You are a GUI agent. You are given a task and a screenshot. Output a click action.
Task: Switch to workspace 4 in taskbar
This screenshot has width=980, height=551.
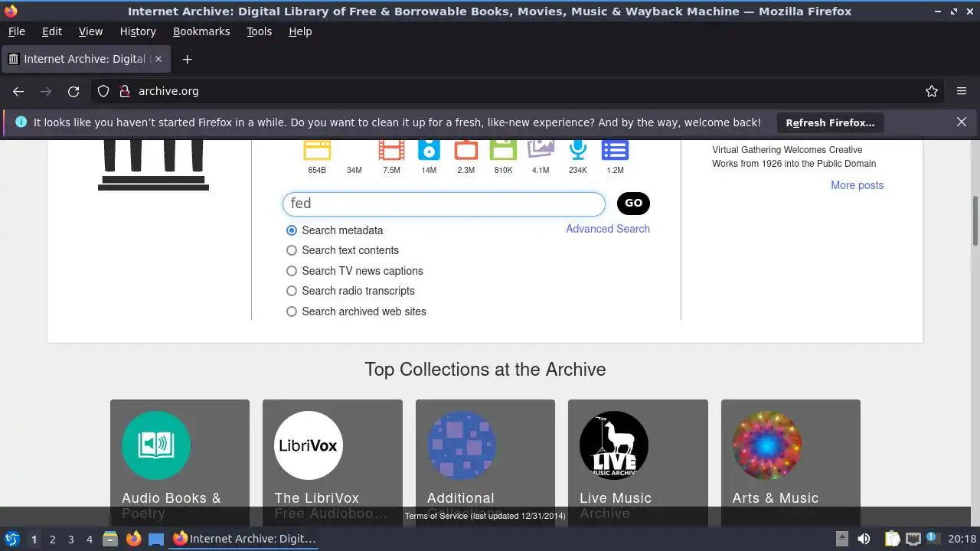[x=89, y=540]
